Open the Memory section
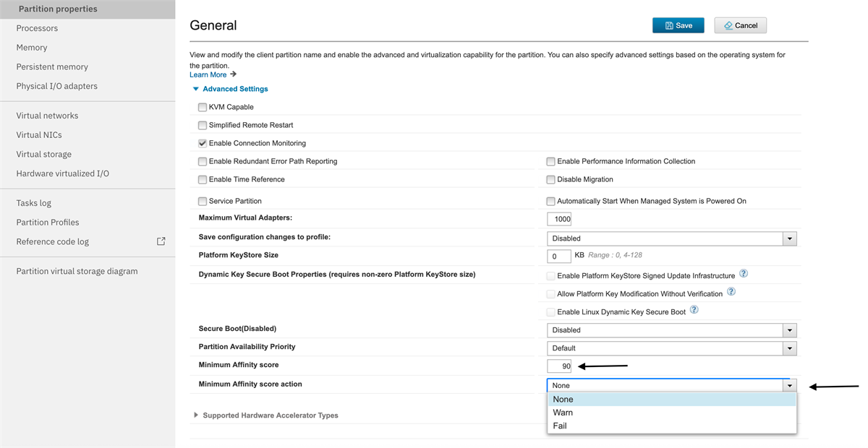 (32, 48)
